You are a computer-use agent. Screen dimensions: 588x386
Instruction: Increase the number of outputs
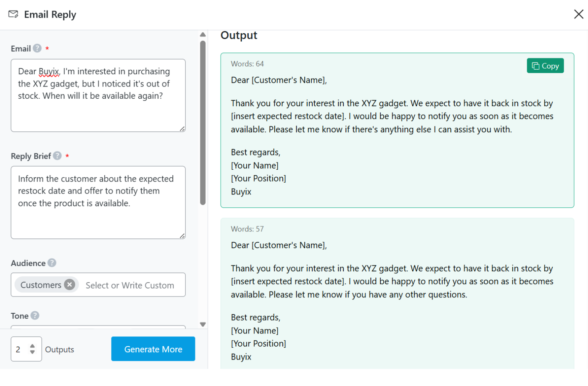click(x=32, y=346)
